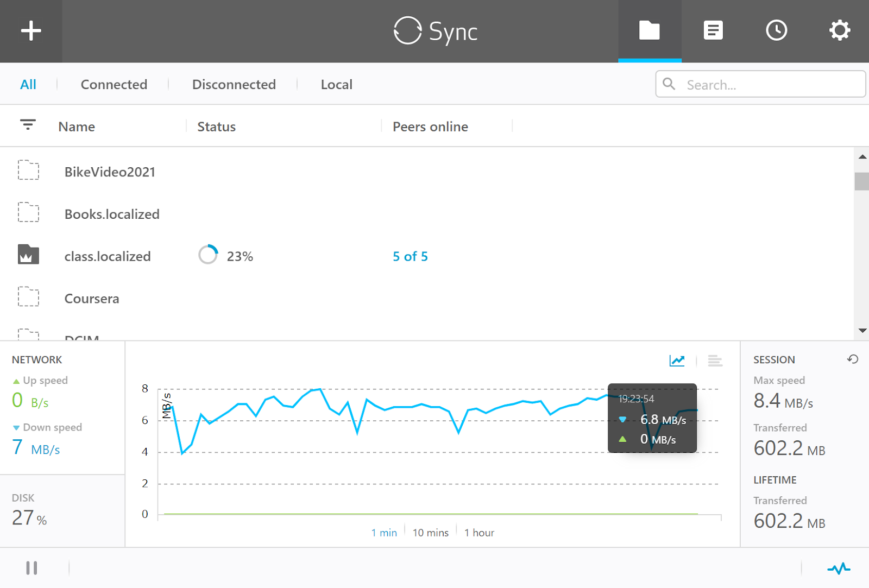This screenshot has width=869, height=588.
Task: Click class.localized owner folder icon
Action: pos(28,254)
